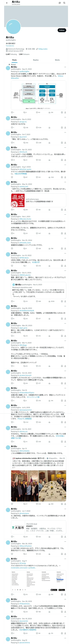Open the more options on the Dec 9, 2022 post
72x644 pixels.
click(65, 117)
